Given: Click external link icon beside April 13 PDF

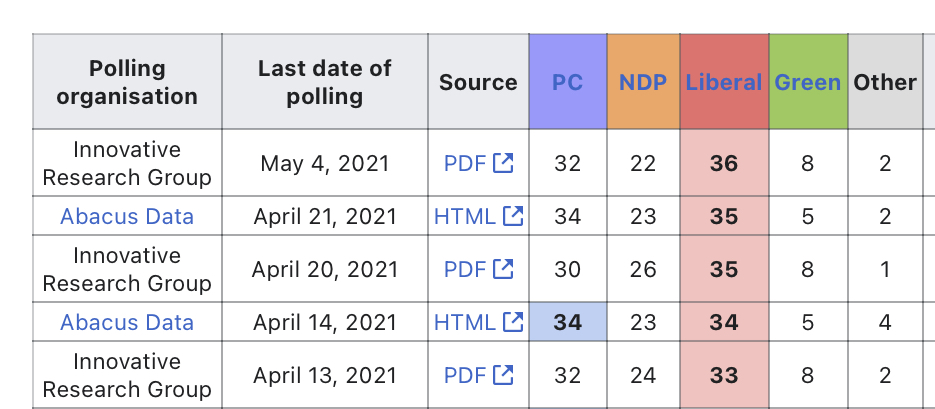Looking at the screenshot, I should pyautogui.click(x=503, y=375).
